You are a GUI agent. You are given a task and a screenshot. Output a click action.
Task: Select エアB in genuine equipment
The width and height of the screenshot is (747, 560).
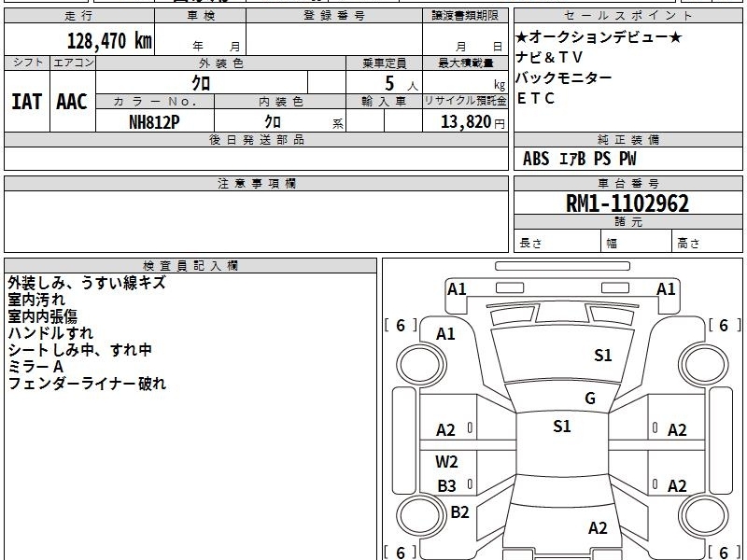[x=571, y=159]
